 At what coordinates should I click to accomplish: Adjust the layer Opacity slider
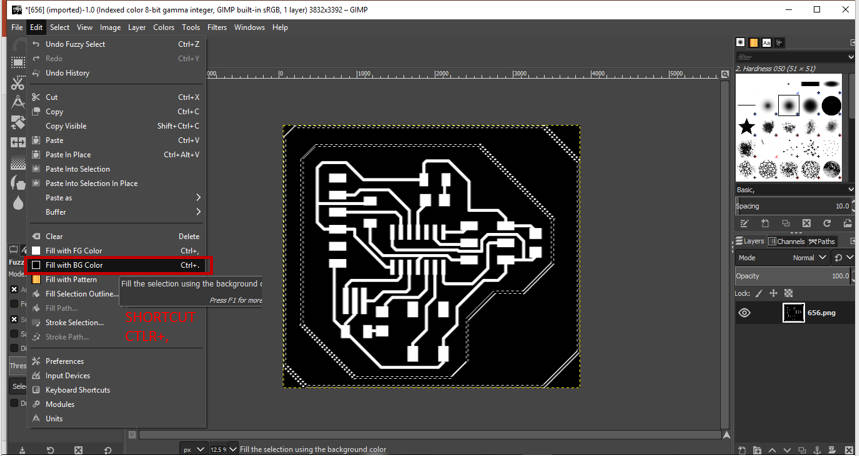tap(794, 276)
